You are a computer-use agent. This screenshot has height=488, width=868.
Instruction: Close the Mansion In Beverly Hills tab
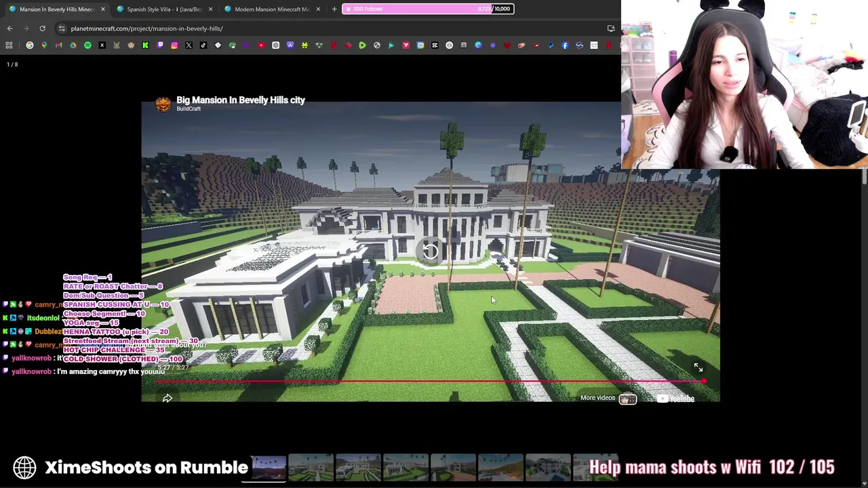103,9
